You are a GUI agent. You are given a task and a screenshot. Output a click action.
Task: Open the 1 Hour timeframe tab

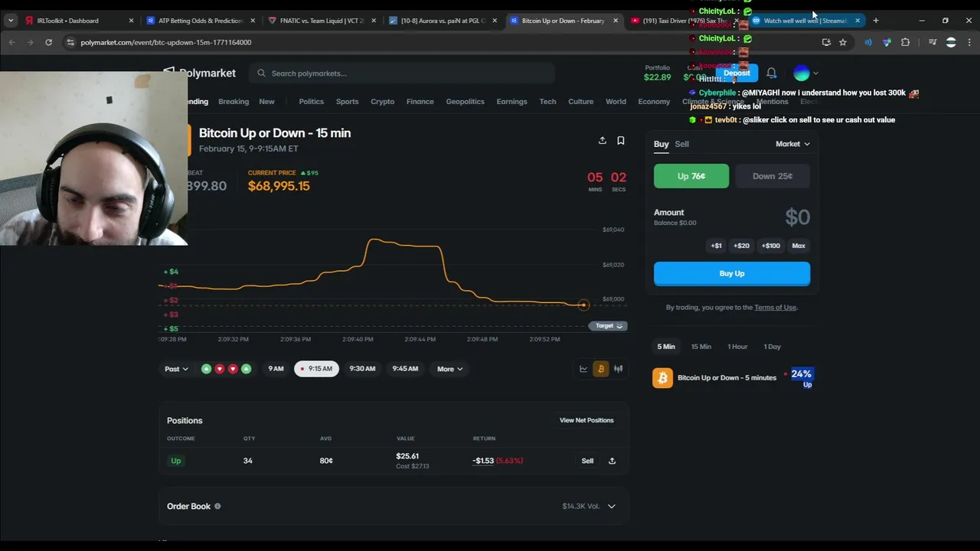[737, 347]
